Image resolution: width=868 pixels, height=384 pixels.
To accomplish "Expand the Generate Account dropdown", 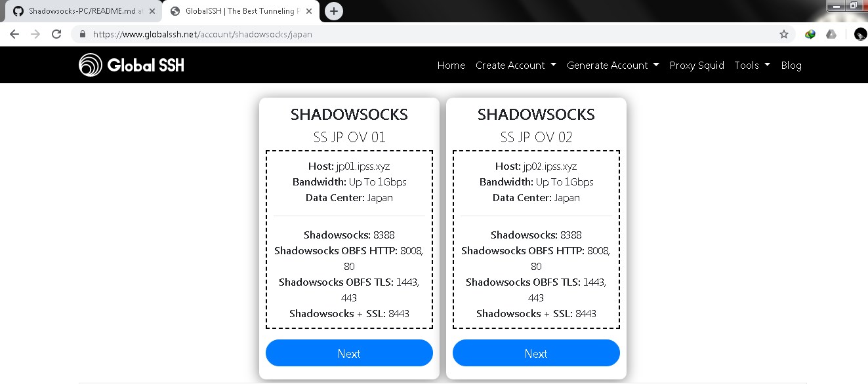I will point(613,65).
